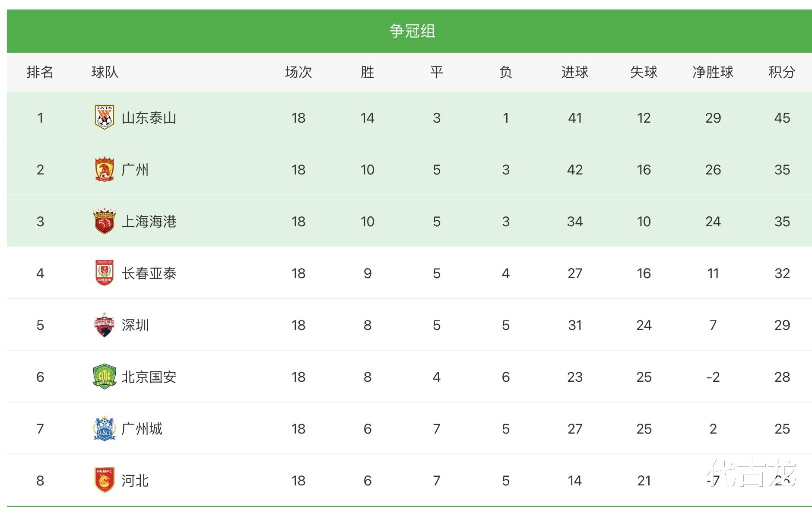Screen dimensions: 812x507
Task: Sort table by 积分 column header
Action: [782, 72]
